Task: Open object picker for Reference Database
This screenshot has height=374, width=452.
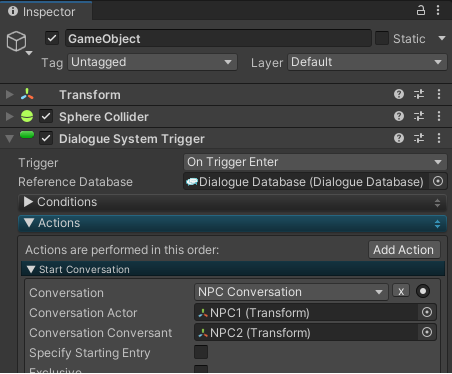Action: [x=438, y=181]
